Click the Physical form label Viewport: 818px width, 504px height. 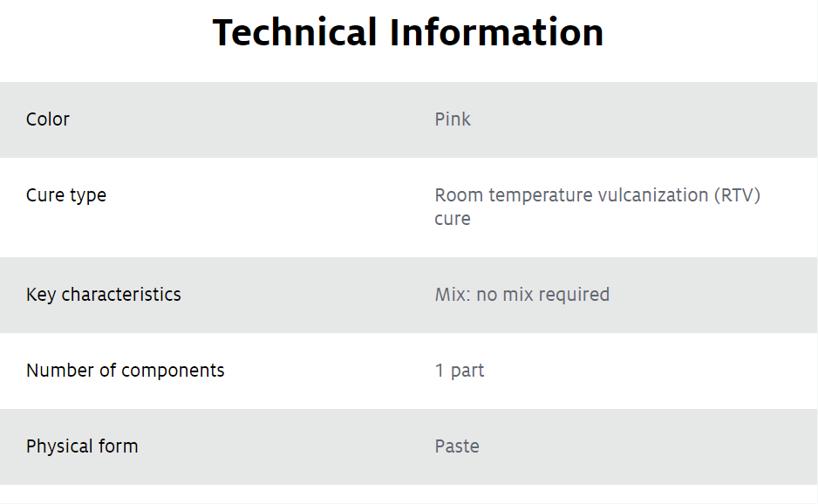coord(82,446)
